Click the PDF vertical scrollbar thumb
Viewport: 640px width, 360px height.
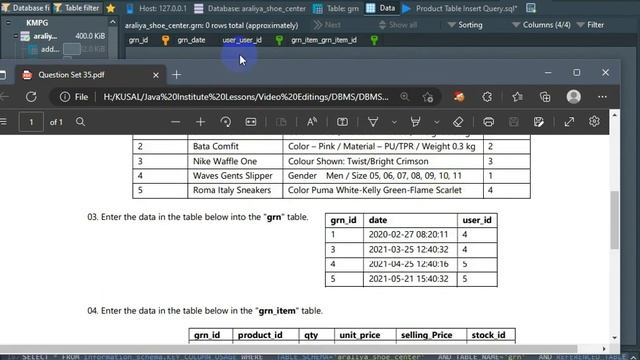tap(615, 219)
